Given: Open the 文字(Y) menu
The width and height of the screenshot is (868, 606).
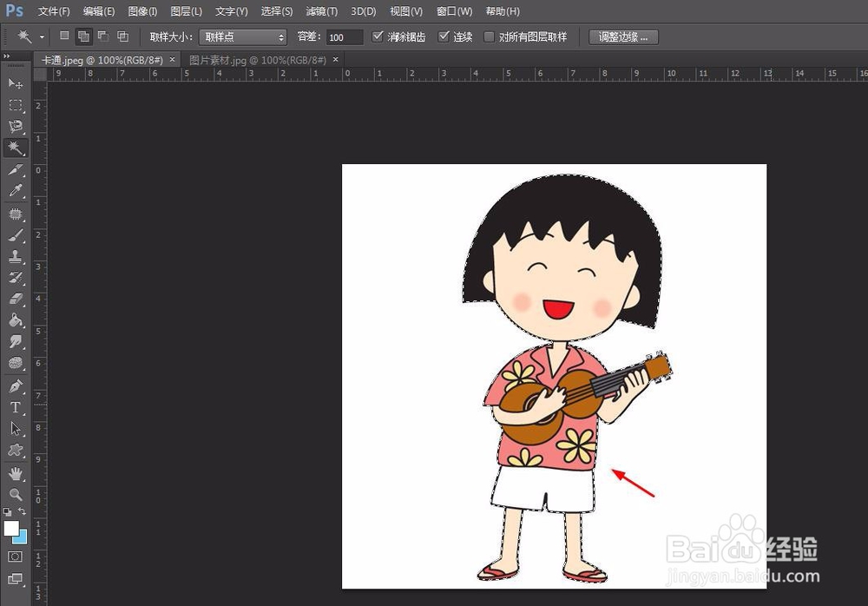Looking at the screenshot, I should click(232, 11).
